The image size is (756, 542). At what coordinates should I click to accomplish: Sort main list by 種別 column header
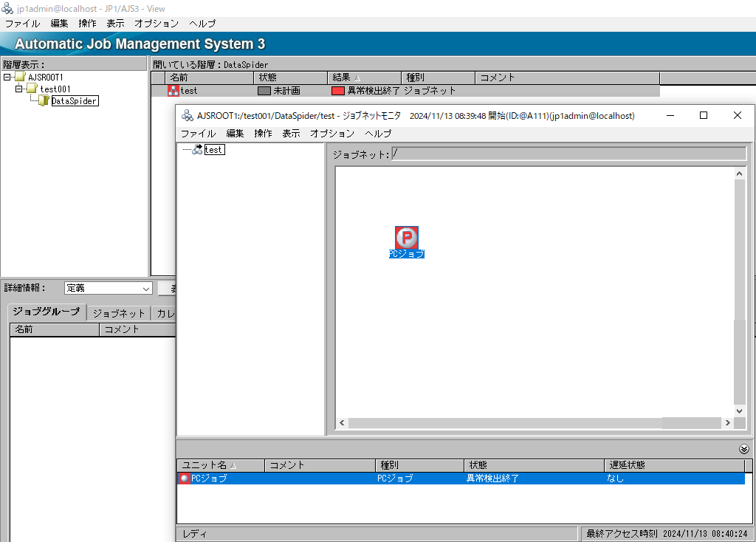click(x=439, y=78)
